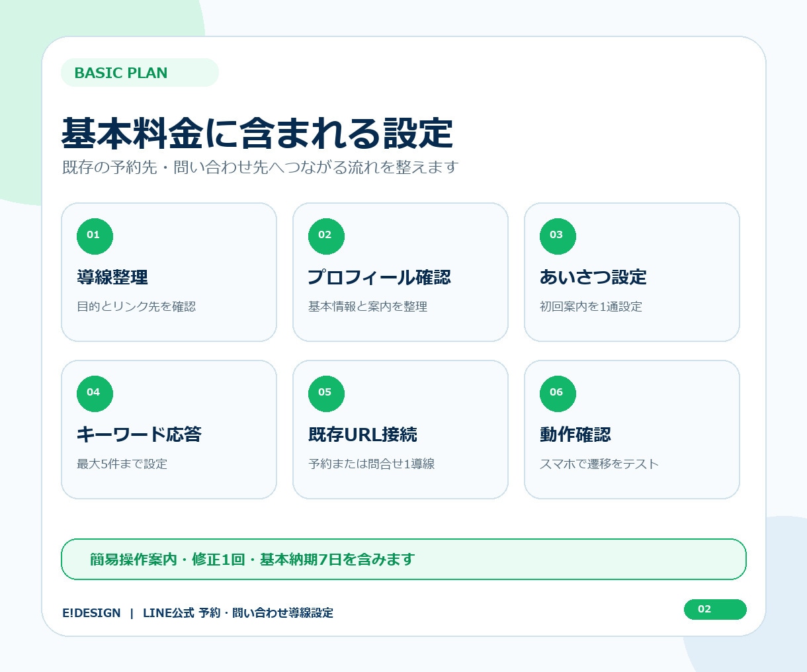Click the BASIC PLAN badge
This screenshot has height=672, width=807.
(x=140, y=73)
